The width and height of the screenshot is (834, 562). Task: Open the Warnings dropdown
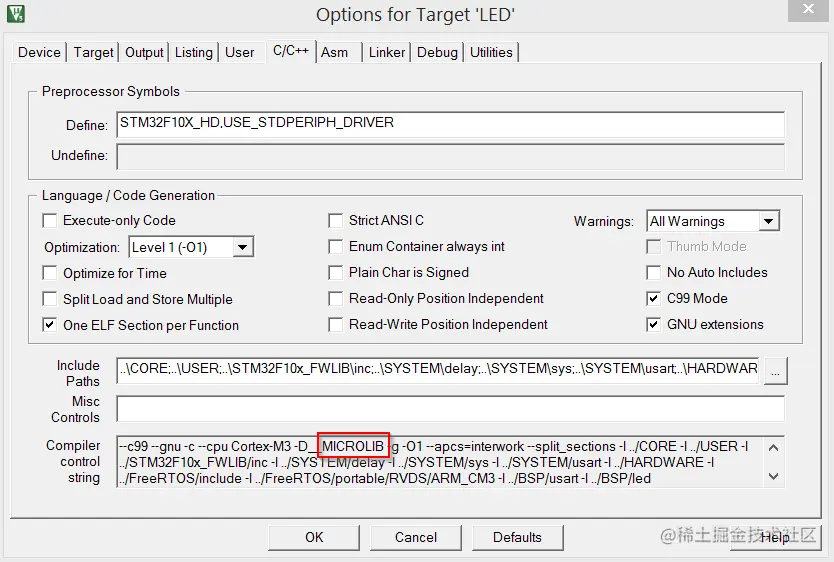[768, 221]
